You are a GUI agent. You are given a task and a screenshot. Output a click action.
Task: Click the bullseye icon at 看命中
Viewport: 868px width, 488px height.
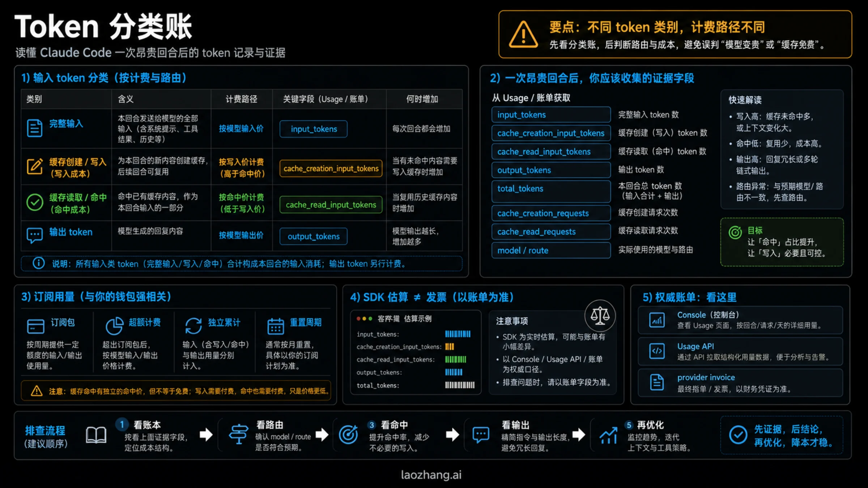[x=348, y=434]
